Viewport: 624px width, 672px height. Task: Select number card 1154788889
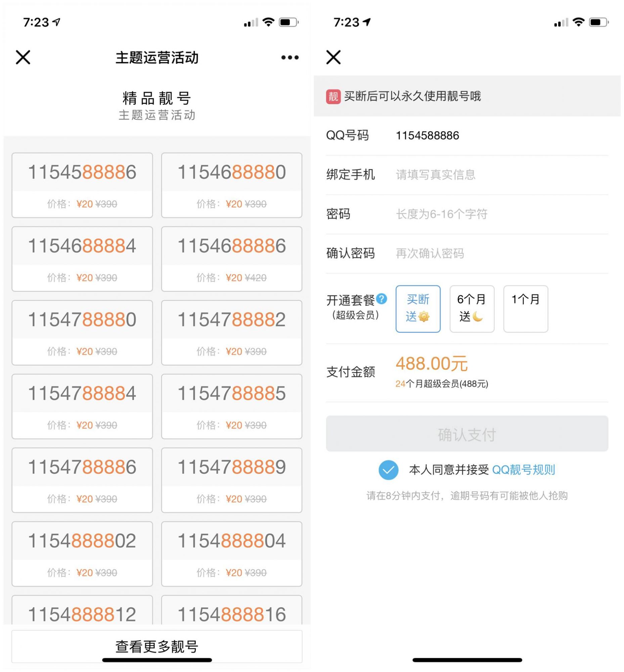[x=232, y=480]
